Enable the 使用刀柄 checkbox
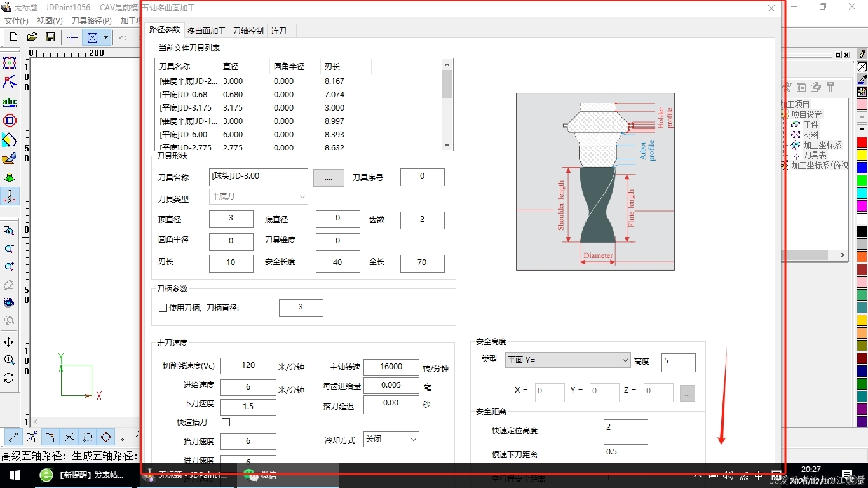The width and height of the screenshot is (868, 488). pos(163,308)
